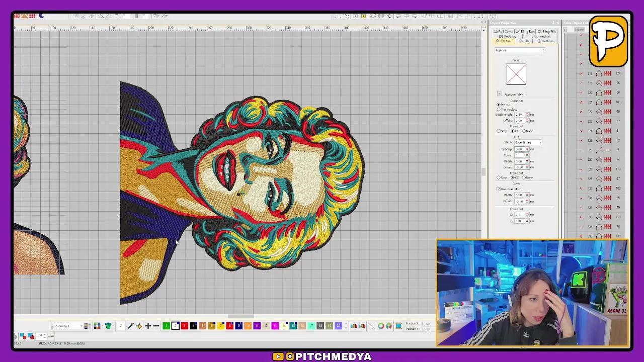
Task: Switch to the Pull Comp tab
Action: pyautogui.click(x=503, y=31)
